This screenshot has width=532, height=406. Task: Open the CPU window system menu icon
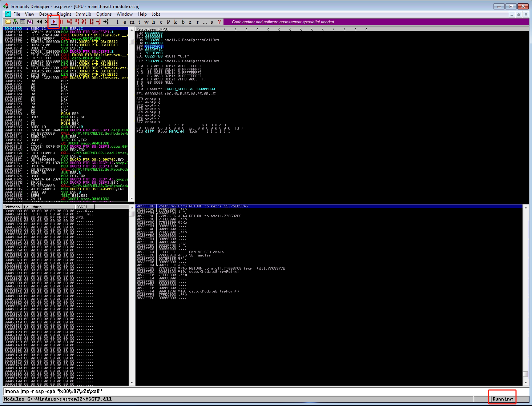8,14
